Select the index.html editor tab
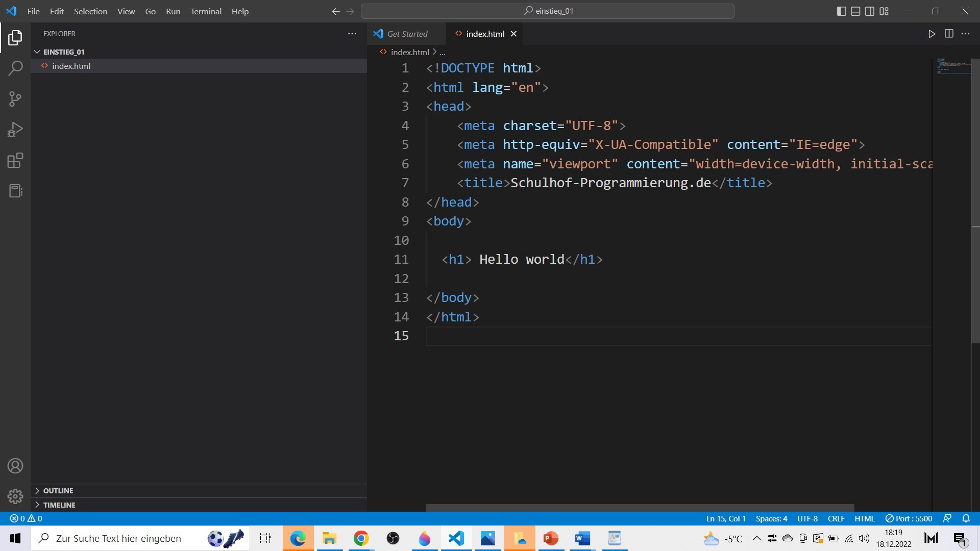The height and width of the screenshot is (551, 980). 485,34
